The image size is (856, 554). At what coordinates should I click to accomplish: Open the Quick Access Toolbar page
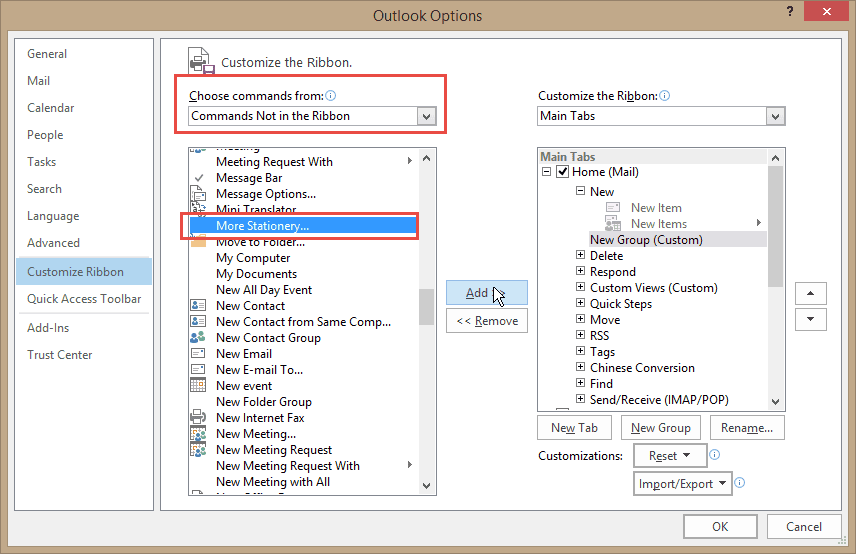pos(84,299)
